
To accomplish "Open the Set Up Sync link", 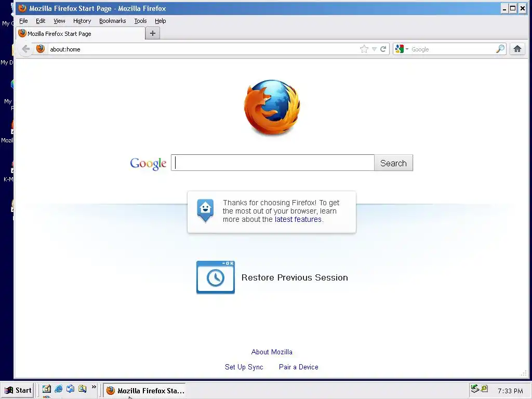I will (244, 367).
